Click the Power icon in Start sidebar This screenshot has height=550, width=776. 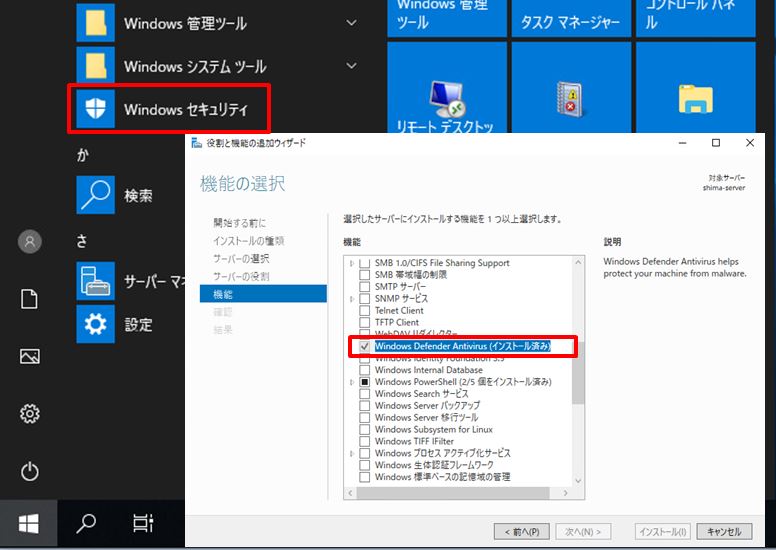click(30, 471)
